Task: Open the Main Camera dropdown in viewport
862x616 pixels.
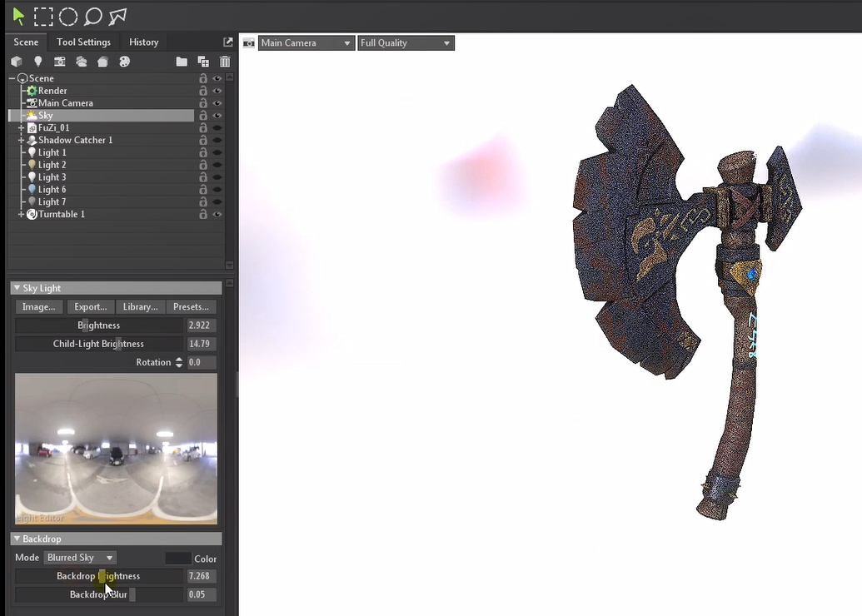Action: pos(306,43)
